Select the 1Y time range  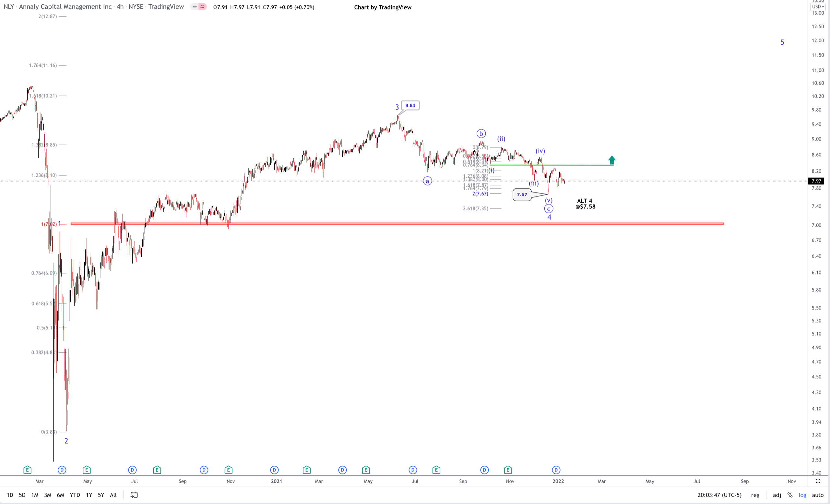click(89, 495)
